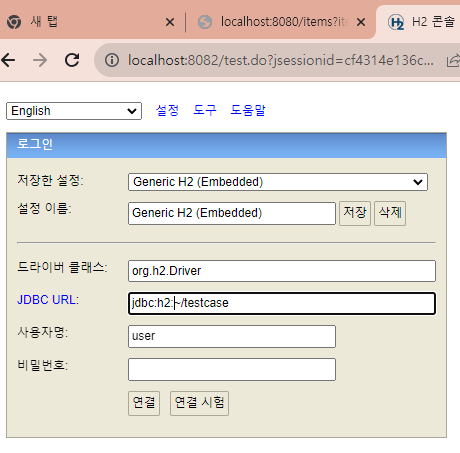Click the browser forward arrow
The image size is (460, 453).
[x=40, y=60]
